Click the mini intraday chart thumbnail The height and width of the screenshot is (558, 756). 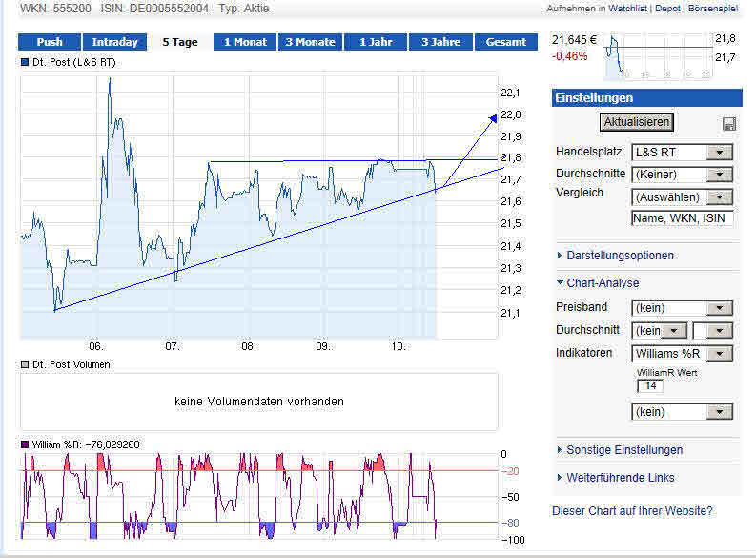coord(658,56)
